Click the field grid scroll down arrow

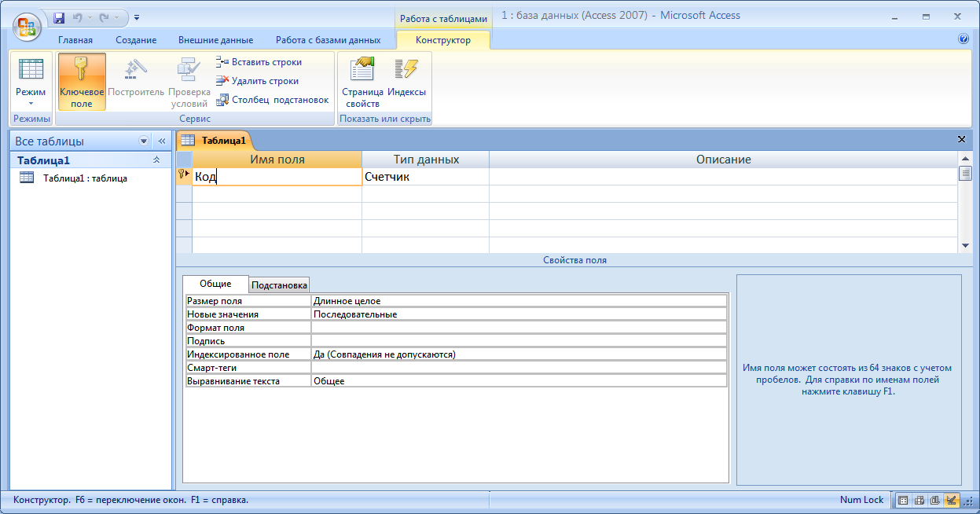(965, 246)
